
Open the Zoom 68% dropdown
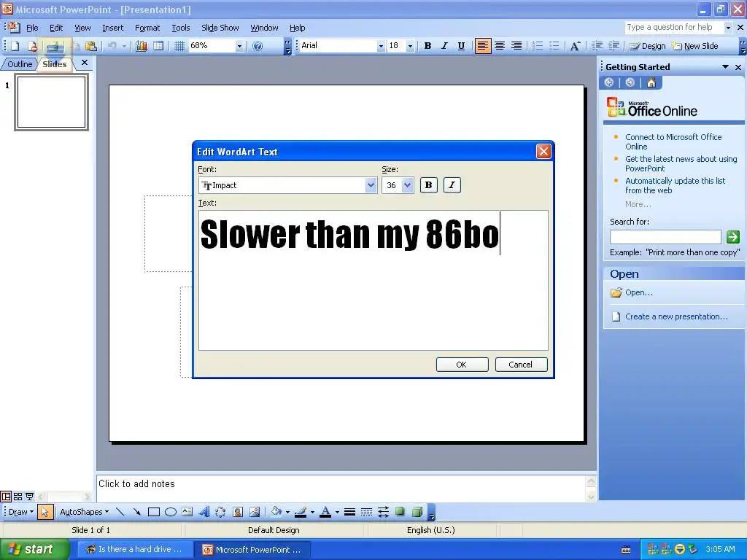tap(239, 46)
